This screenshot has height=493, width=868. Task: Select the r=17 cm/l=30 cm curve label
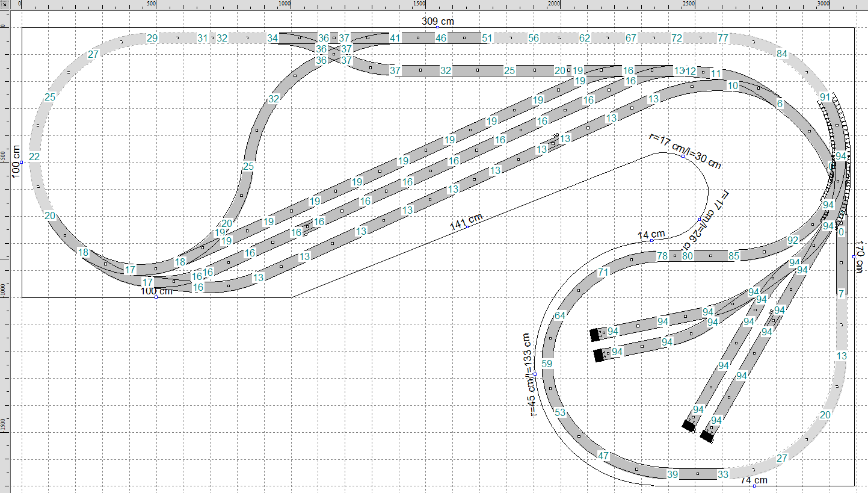tap(685, 150)
